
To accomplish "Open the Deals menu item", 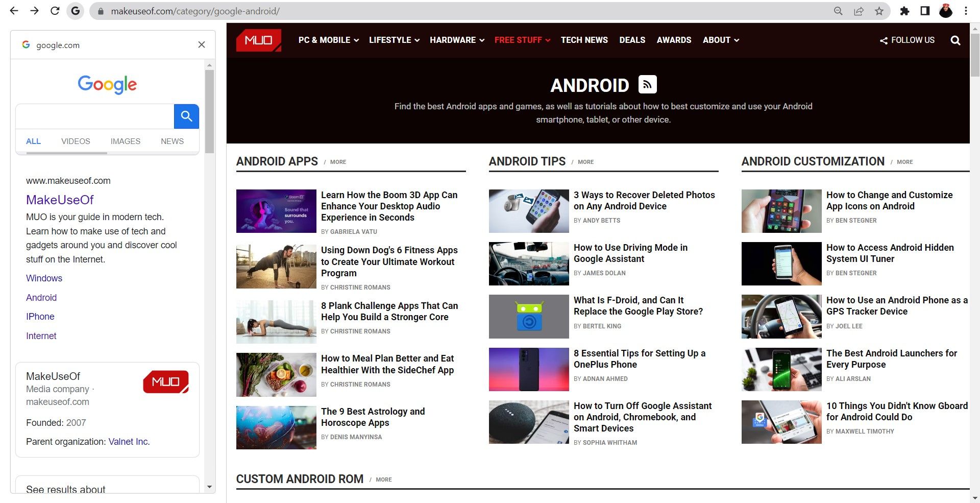I will click(632, 40).
